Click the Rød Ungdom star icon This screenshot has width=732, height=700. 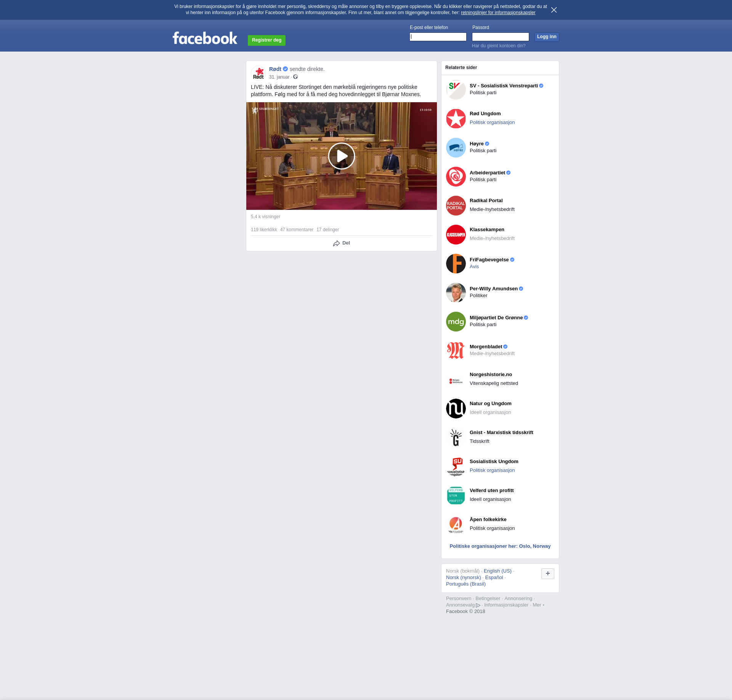click(x=456, y=119)
